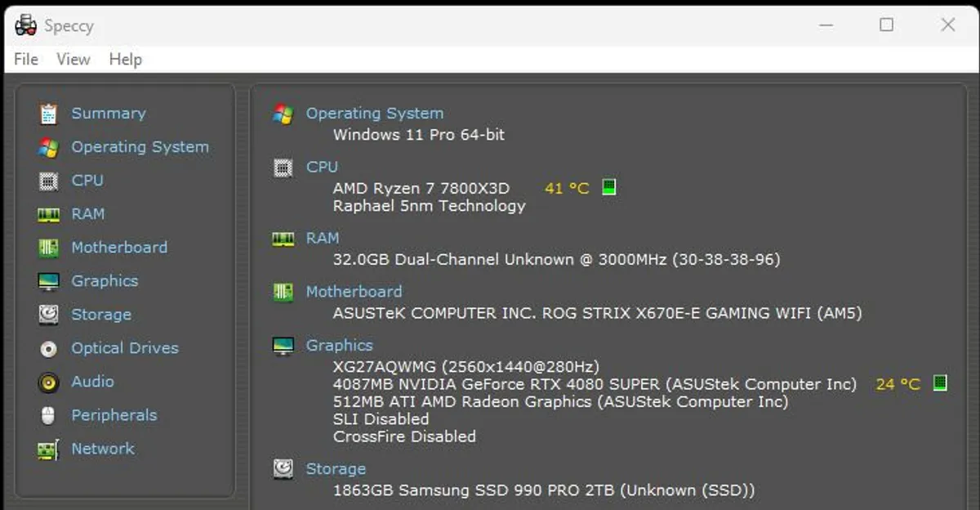Click the Operating System heading link in summary
Image resolution: width=980 pixels, height=510 pixels.
(375, 114)
